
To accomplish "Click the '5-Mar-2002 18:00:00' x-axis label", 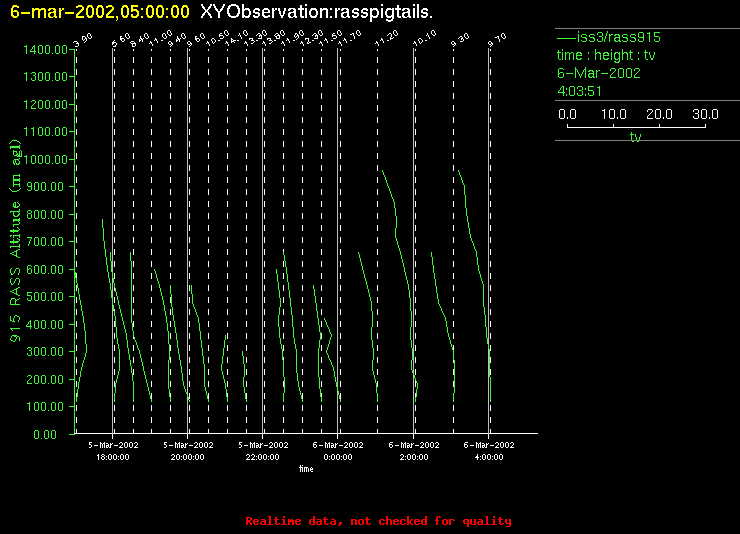I will [x=113, y=451].
